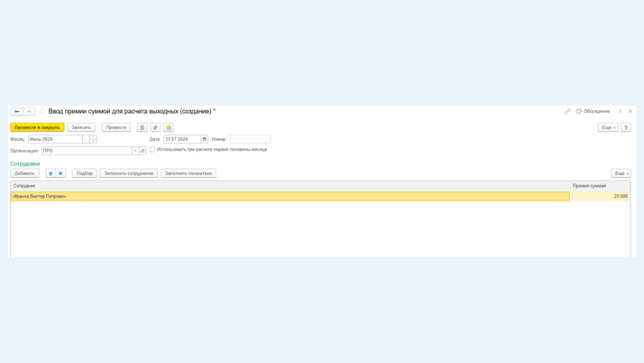Click the empty Номер field
644x363 pixels.
tap(250, 139)
